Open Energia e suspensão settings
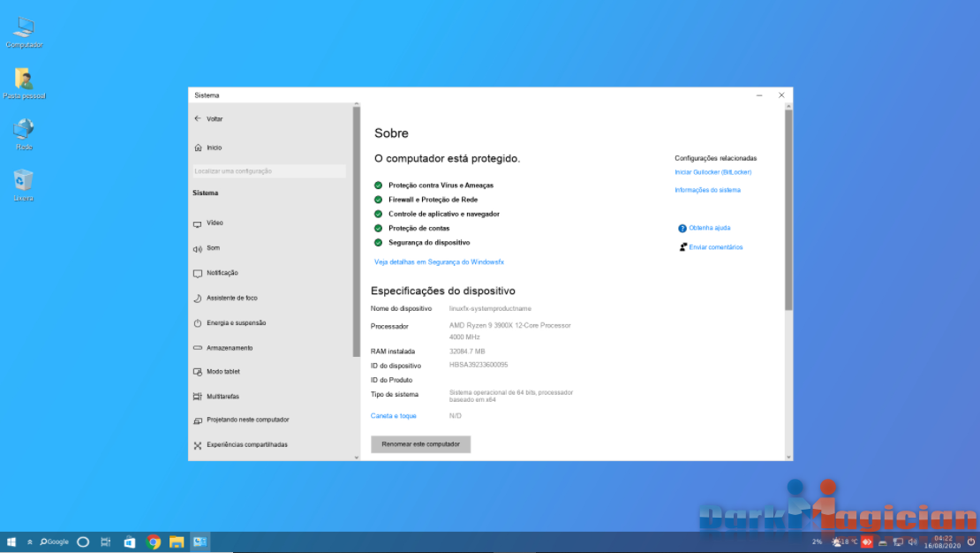 pyautogui.click(x=230, y=323)
